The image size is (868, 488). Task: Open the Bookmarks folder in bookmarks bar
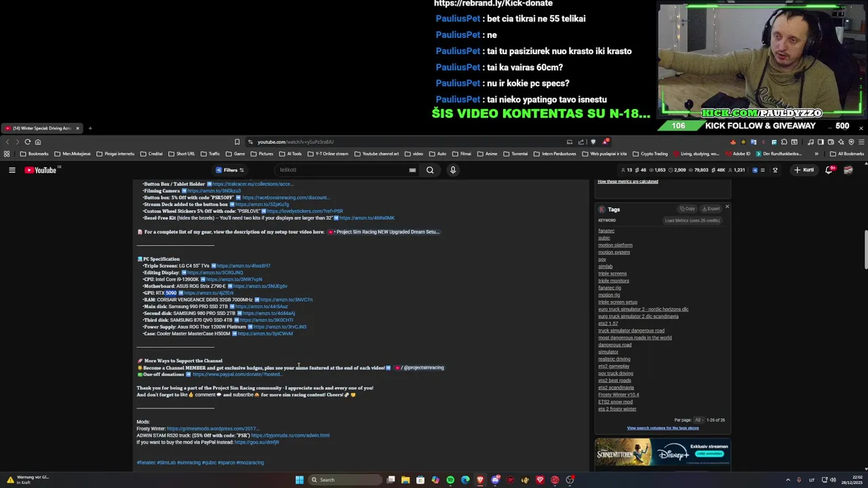tap(34, 154)
